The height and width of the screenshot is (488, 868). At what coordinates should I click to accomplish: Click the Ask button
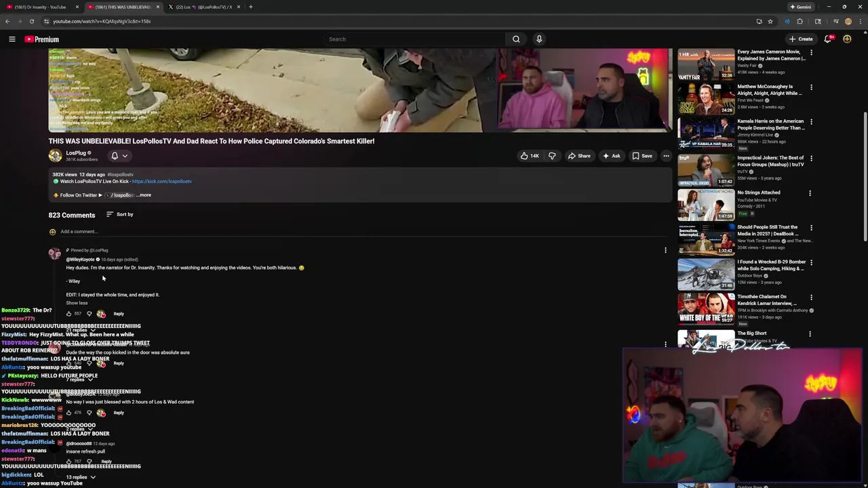point(611,156)
